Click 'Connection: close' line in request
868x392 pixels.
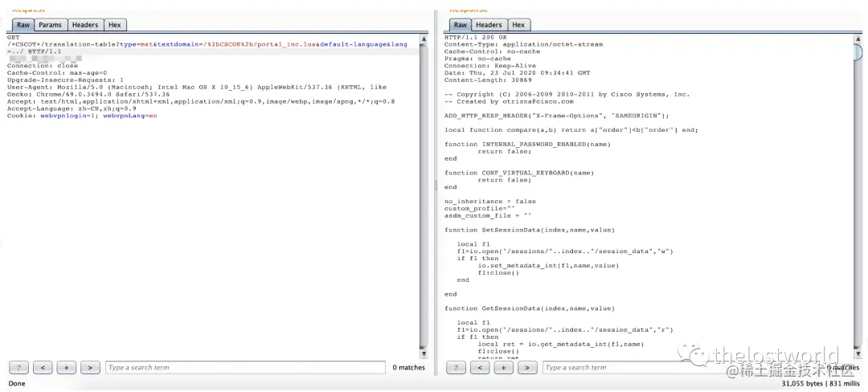[x=43, y=66]
